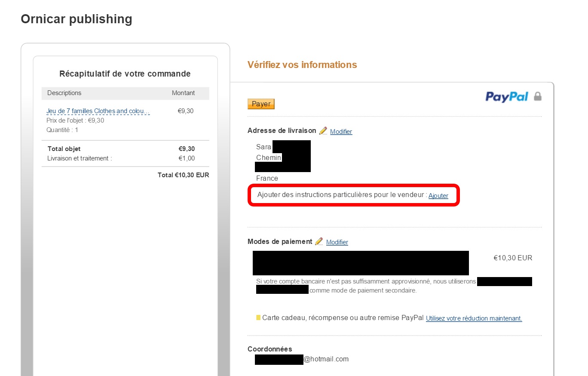Image resolution: width=588 pixels, height=376 pixels.
Task: Open Modifier link for delivery address
Action: tap(341, 132)
